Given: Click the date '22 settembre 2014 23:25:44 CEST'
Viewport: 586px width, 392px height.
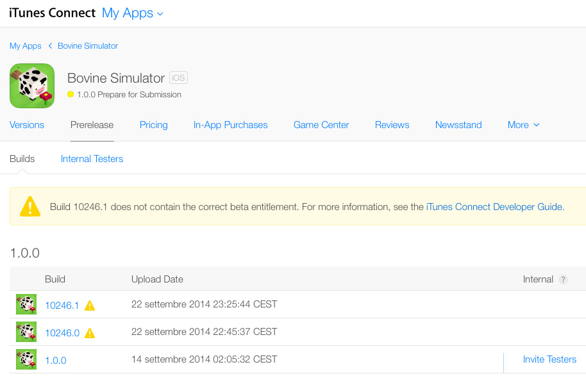Looking at the screenshot, I should coord(204,304).
